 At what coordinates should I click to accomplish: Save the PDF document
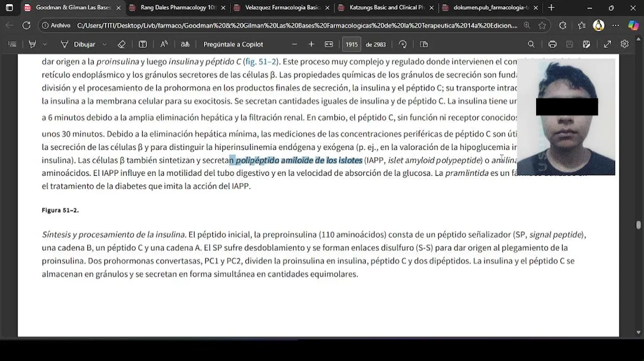click(569, 44)
